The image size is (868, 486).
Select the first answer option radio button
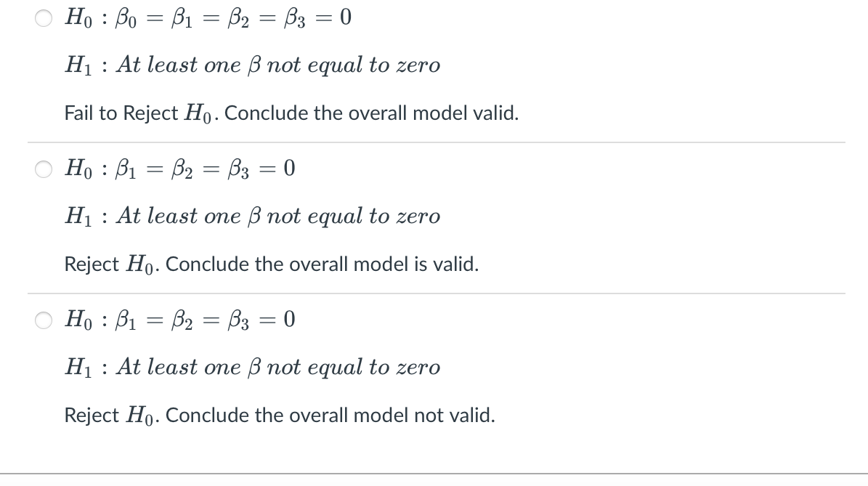(43, 17)
